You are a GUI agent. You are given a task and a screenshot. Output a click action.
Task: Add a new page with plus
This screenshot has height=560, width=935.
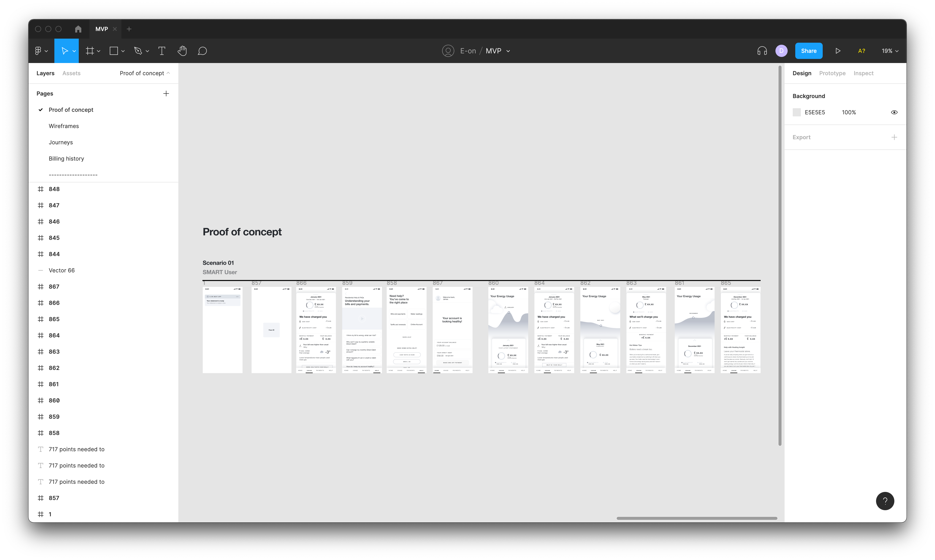click(x=166, y=94)
